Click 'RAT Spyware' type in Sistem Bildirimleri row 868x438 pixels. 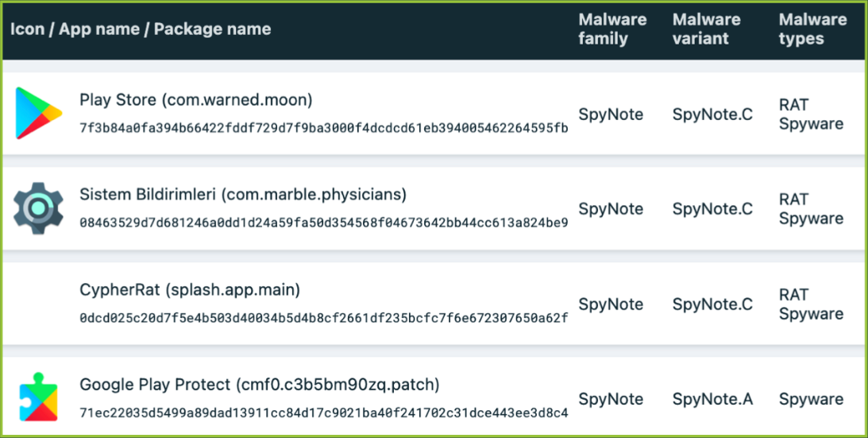point(811,209)
